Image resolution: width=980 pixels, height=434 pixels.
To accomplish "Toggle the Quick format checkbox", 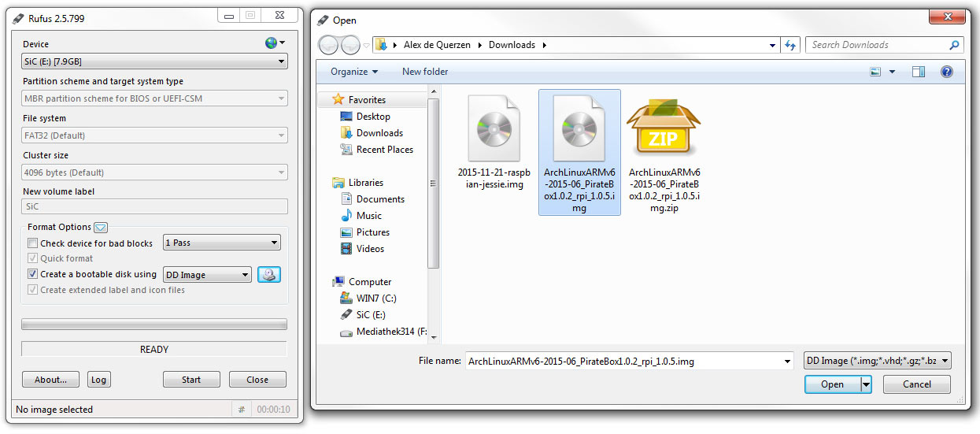I will coord(32,258).
